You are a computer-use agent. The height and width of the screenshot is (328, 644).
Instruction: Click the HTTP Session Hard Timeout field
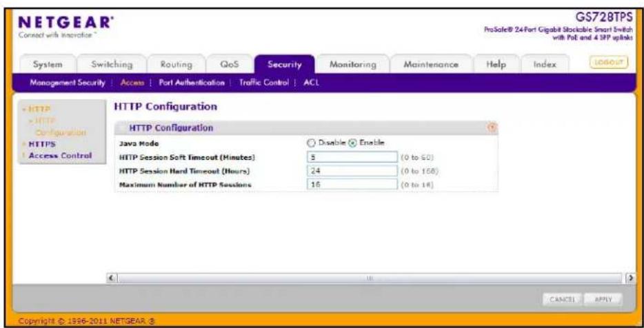[352, 170]
